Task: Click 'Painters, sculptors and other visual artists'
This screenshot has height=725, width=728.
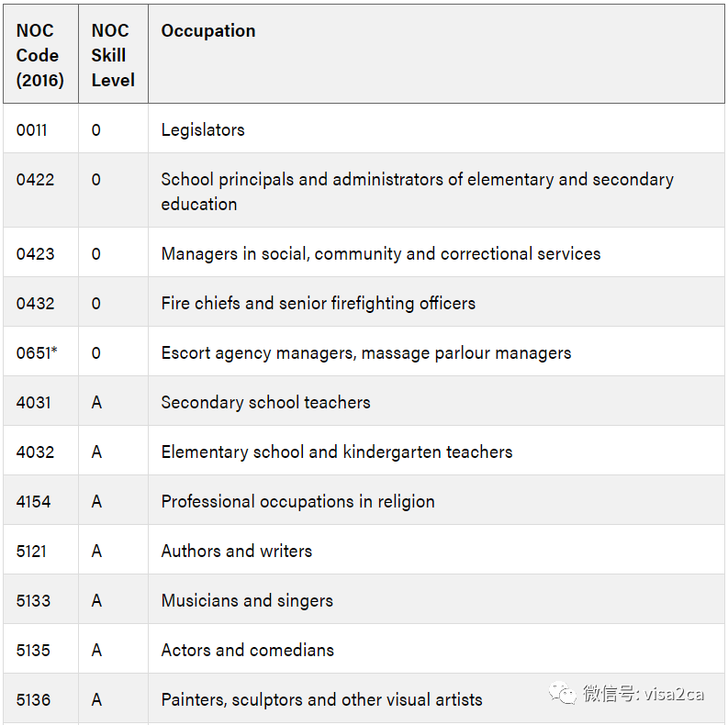Action: pyautogui.click(x=321, y=700)
